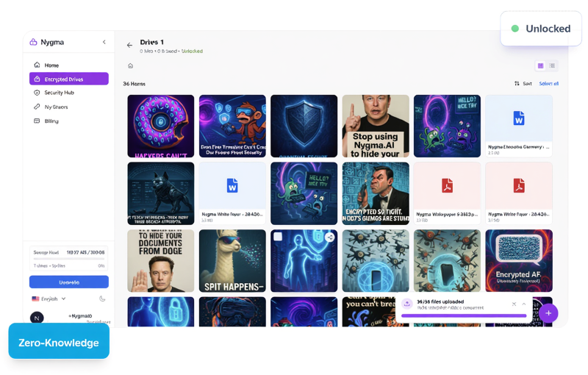Go back using the left arrow
The width and height of the screenshot is (588, 375).
coord(130,45)
